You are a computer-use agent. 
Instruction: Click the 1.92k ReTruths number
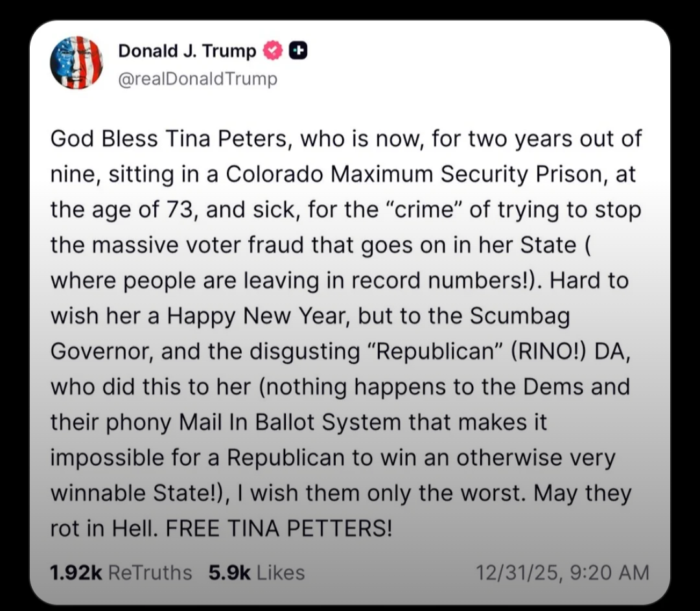(76, 572)
